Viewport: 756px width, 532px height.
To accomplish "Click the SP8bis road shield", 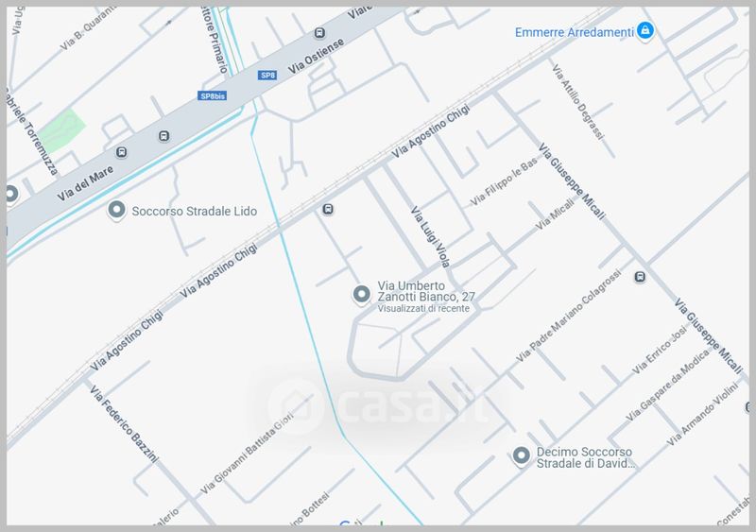I will pyautogui.click(x=212, y=96).
